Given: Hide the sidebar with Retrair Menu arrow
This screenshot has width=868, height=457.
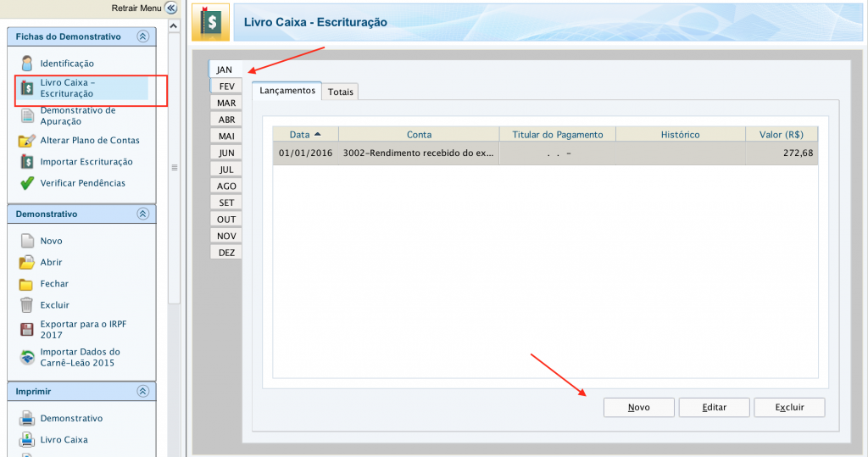Looking at the screenshot, I should pos(171,8).
